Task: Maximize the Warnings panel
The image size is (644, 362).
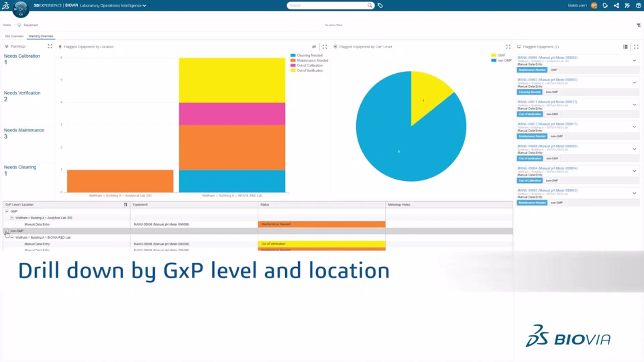Action: click(50, 46)
